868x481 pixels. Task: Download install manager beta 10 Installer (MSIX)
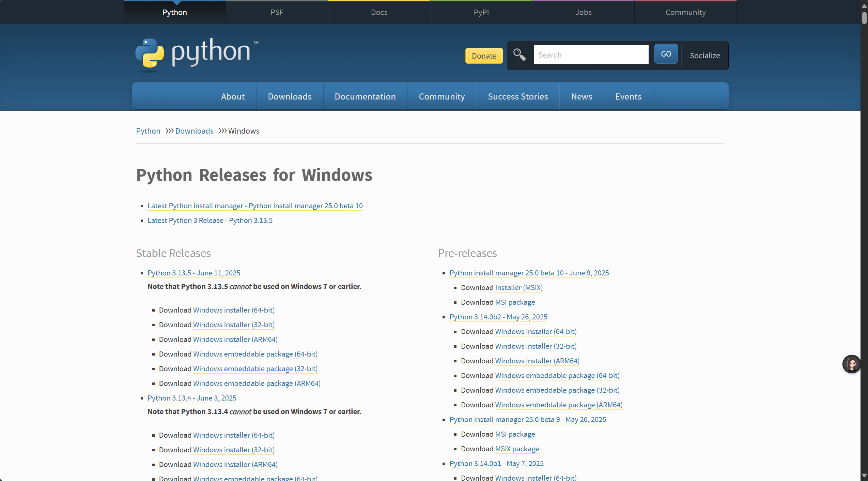[x=518, y=288]
